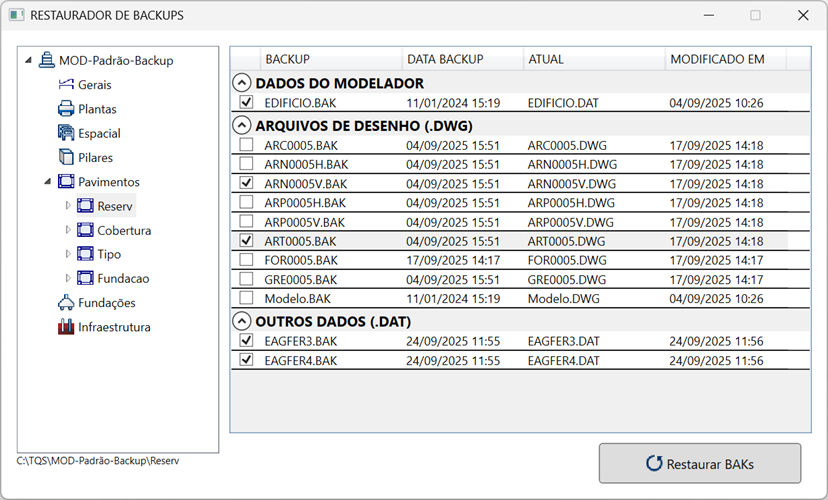Click the MODIFICADO EM column header
Image resolution: width=828 pixels, height=500 pixels.
tap(716, 59)
